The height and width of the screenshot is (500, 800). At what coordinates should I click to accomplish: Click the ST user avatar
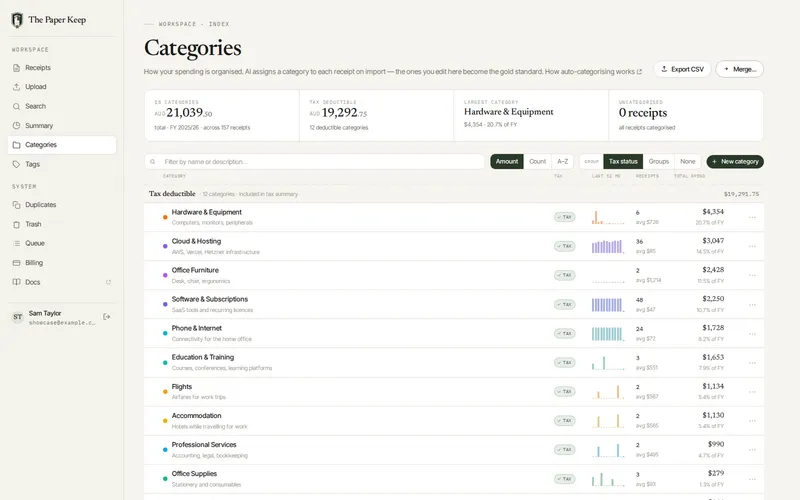tap(18, 317)
